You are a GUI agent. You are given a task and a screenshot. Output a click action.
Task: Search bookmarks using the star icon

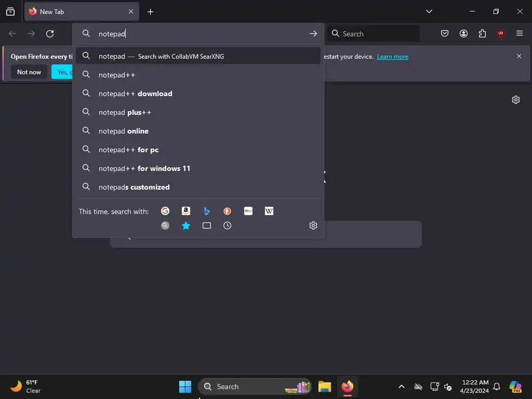[x=185, y=225]
